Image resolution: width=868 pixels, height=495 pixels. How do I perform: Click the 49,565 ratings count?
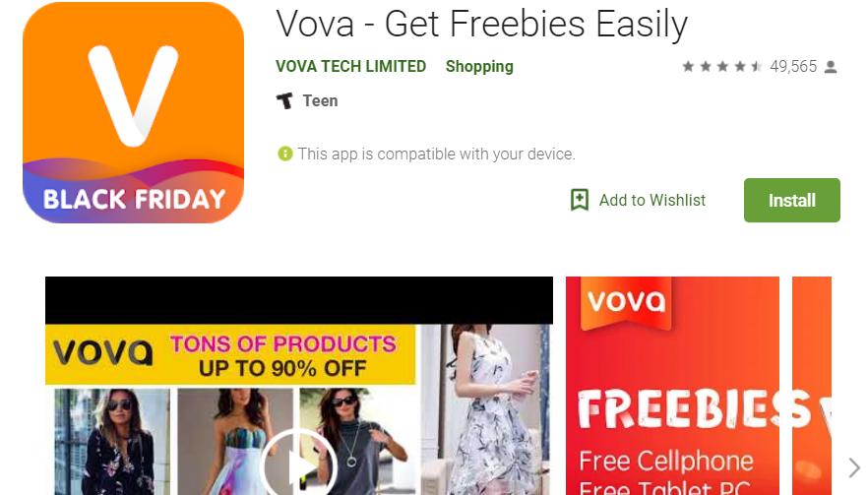pyautogui.click(x=793, y=67)
